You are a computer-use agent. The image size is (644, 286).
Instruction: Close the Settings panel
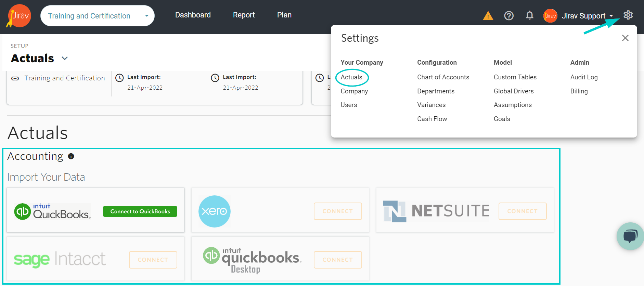pyautogui.click(x=625, y=38)
